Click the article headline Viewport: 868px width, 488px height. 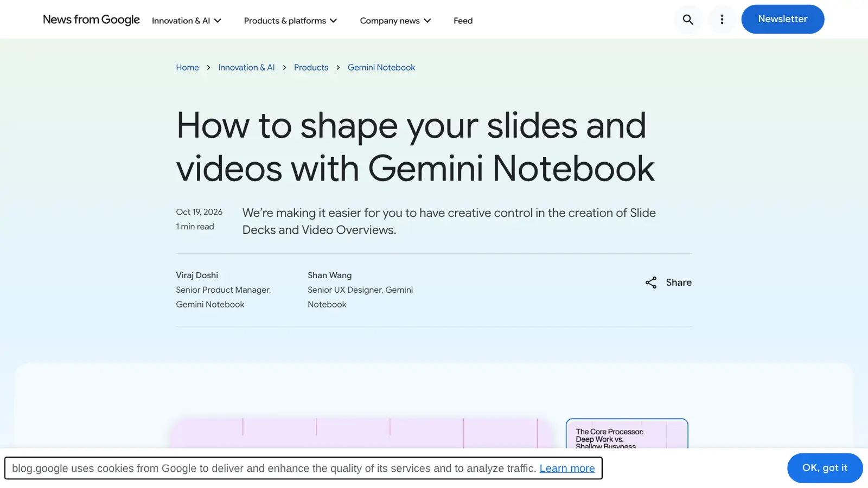click(416, 146)
